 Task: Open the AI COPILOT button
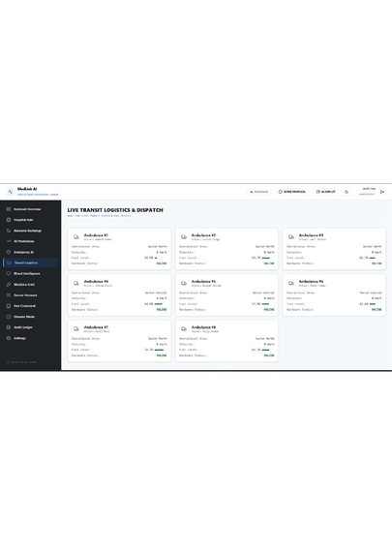pos(325,192)
